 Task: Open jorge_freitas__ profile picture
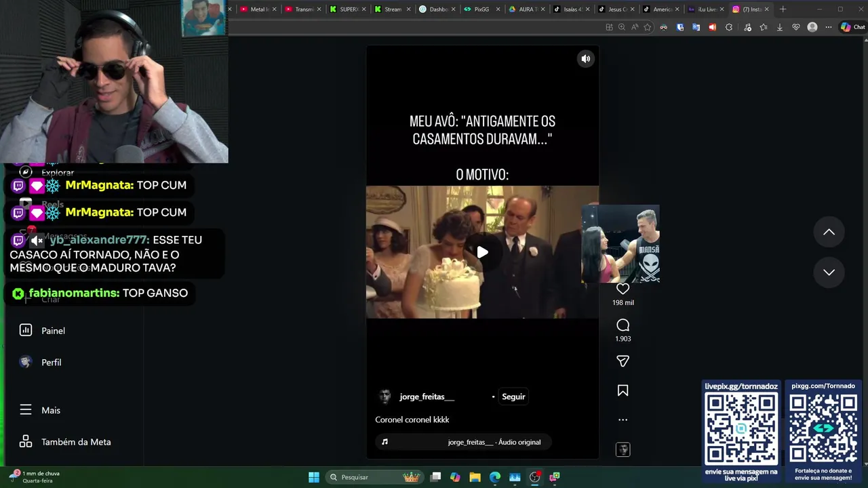coord(384,396)
